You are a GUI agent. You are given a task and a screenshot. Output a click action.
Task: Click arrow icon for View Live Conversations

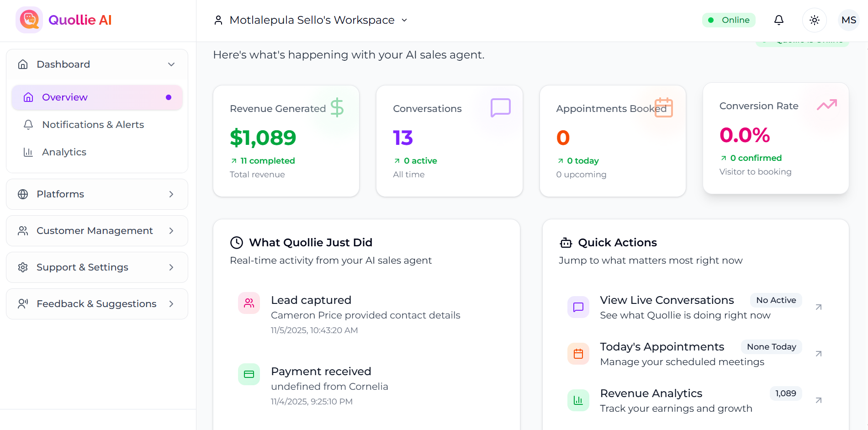coord(819,307)
